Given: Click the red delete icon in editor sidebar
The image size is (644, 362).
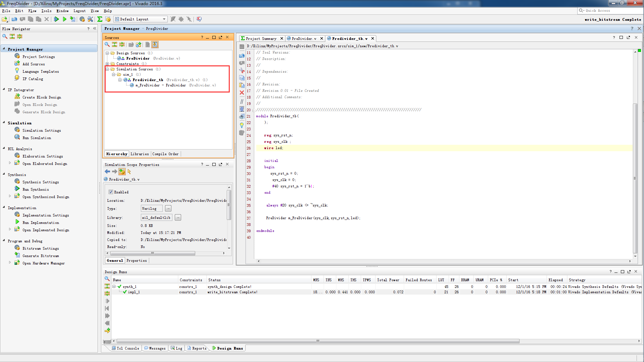Looking at the screenshot, I should [x=242, y=93].
